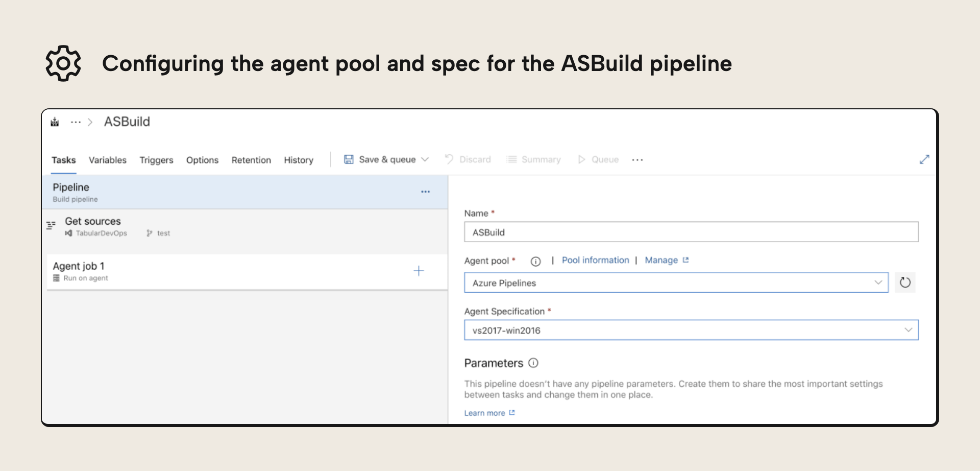Click Discard changes button
Viewport: 980px width, 471px height.
coord(468,159)
